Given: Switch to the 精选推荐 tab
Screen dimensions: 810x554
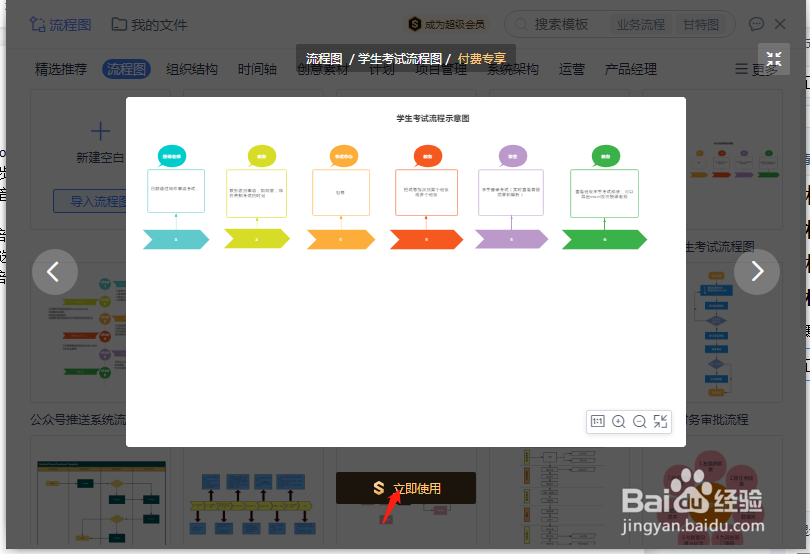Looking at the screenshot, I should pyautogui.click(x=61, y=69).
